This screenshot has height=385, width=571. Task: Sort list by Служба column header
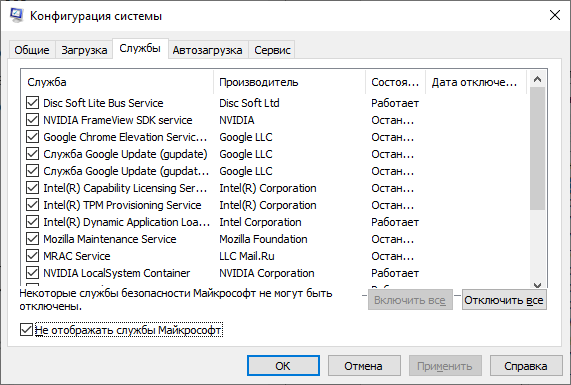[x=117, y=82]
